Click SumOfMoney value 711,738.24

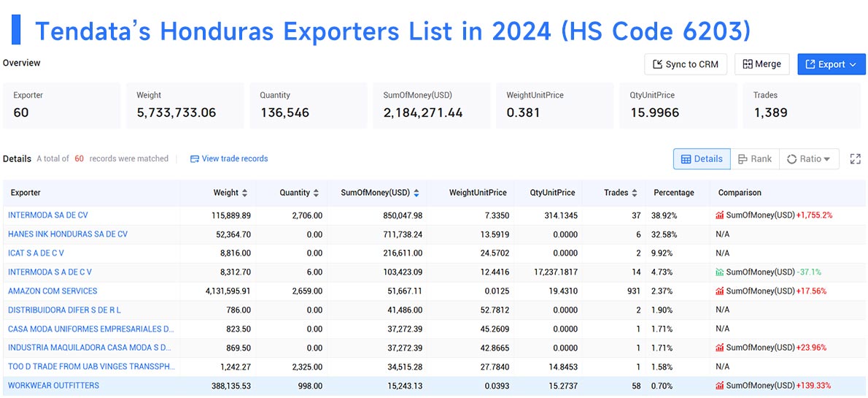click(x=403, y=234)
